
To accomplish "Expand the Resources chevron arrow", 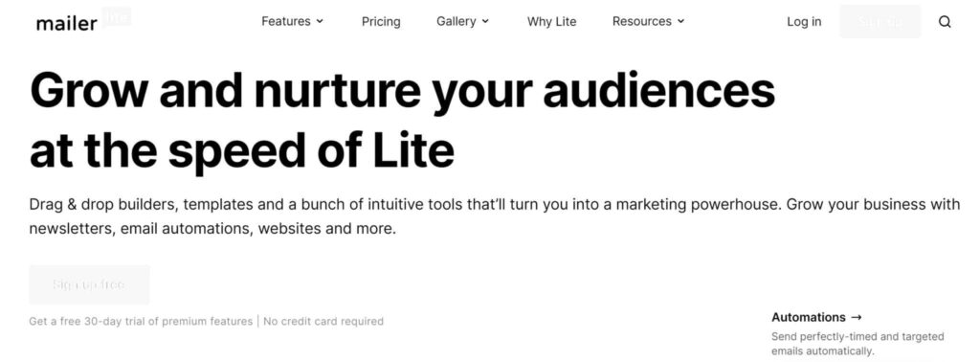I will tap(680, 21).
